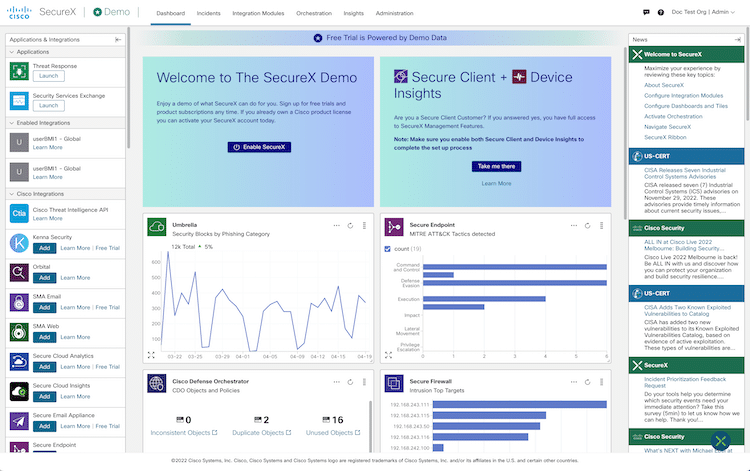Expand Secure Endpoint chart to fullscreen
Viewport: 750px width, 471px height.
coord(388,355)
